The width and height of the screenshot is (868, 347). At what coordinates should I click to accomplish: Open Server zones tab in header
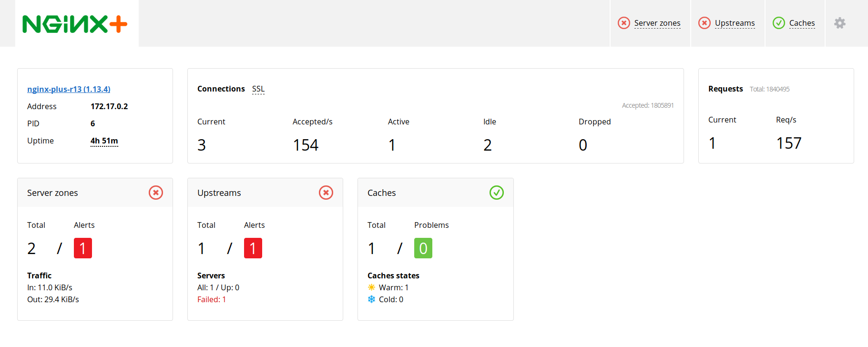[657, 23]
